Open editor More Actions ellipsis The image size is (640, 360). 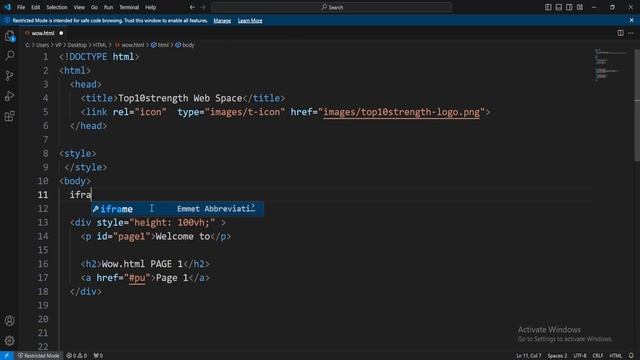click(631, 33)
